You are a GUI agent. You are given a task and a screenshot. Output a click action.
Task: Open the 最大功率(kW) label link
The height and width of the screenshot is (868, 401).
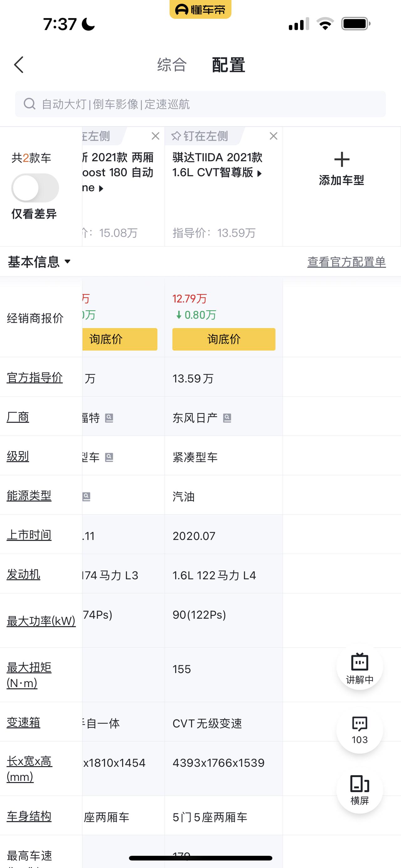(x=41, y=621)
